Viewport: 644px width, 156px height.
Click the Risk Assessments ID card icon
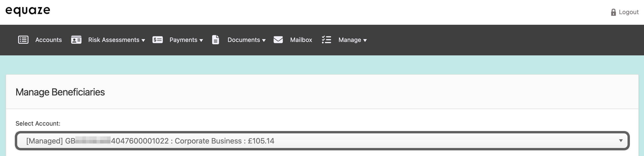coord(76,40)
